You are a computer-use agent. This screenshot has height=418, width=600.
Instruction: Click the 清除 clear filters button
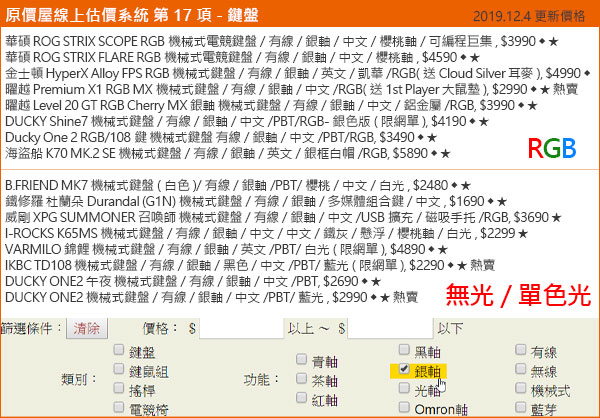(87, 328)
